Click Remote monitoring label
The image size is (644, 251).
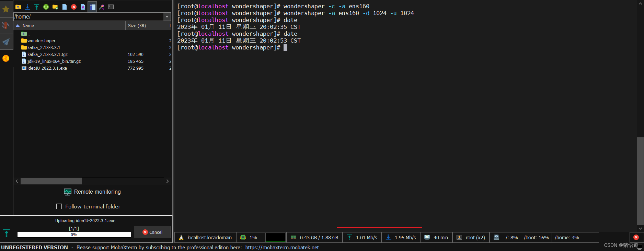(x=97, y=192)
